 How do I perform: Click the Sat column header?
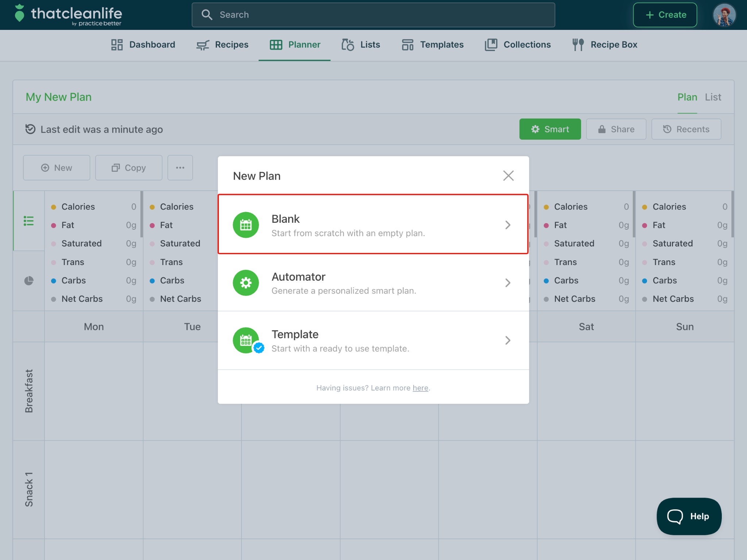[586, 327]
